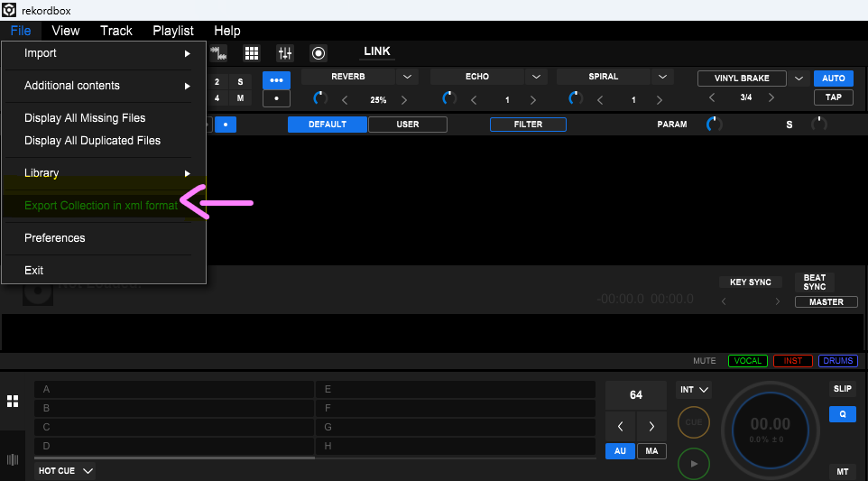The image size is (868, 481).
Task: Decrease SPIRAL beat value
Action: pos(600,100)
